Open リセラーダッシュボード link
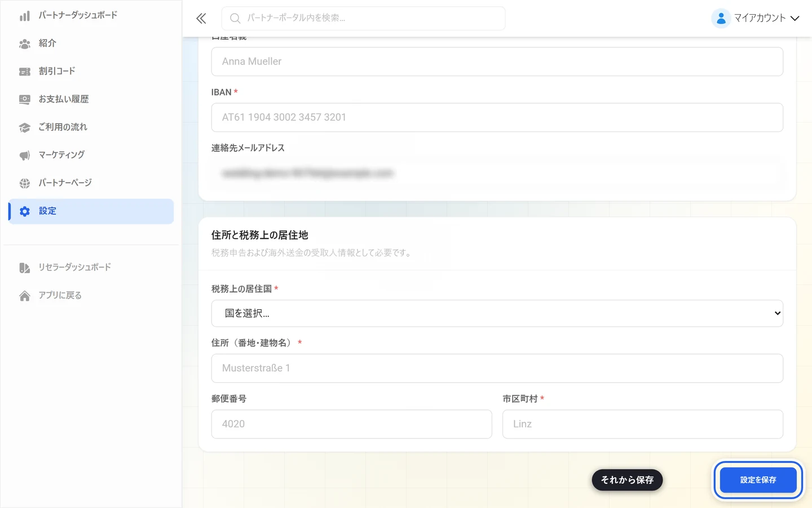The height and width of the screenshot is (508, 812). tap(91, 268)
